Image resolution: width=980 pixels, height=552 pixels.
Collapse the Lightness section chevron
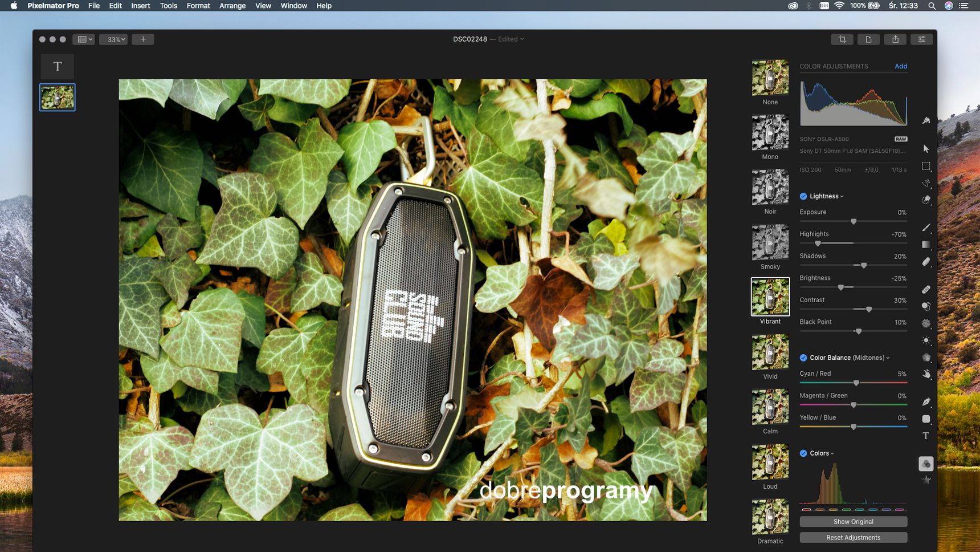842,197
